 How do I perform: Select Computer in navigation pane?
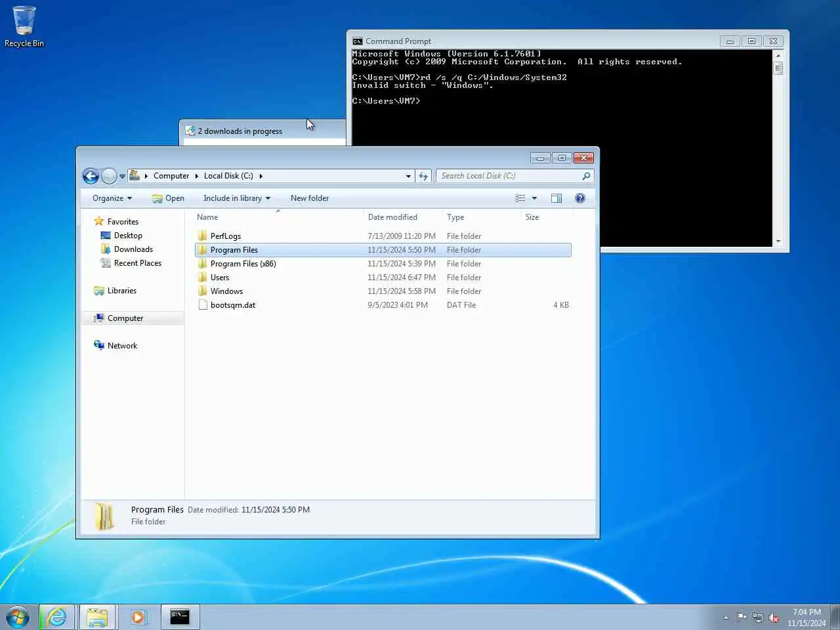(x=125, y=318)
